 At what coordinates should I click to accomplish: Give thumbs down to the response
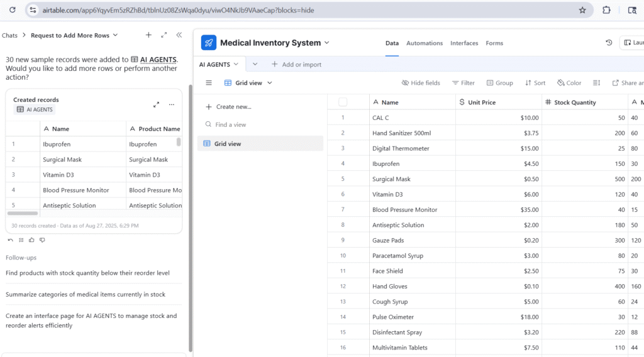[x=42, y=239]
